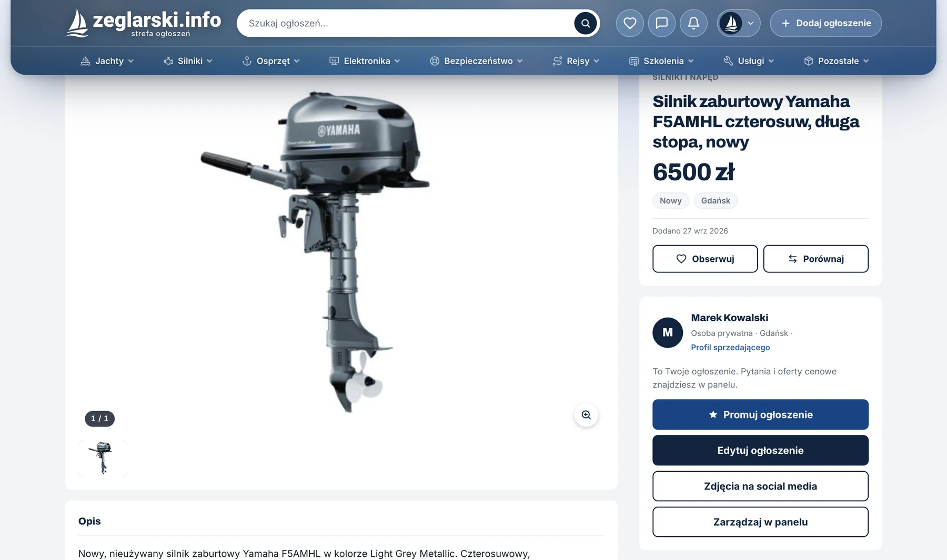Open the Usługi dropdown menu
The height and width of the screenshot is (560, 947).
pos(749,61)
